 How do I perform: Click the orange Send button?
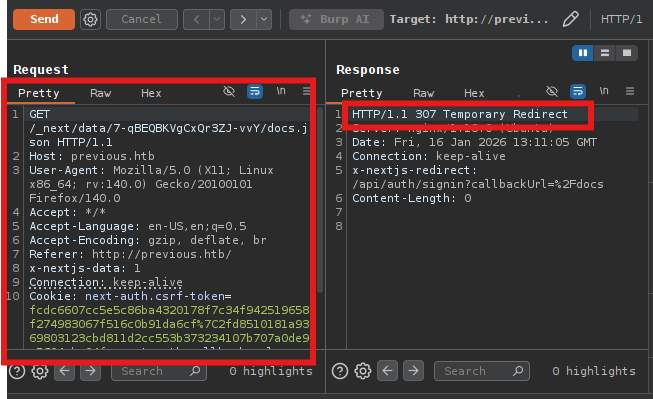pos(44,19)
